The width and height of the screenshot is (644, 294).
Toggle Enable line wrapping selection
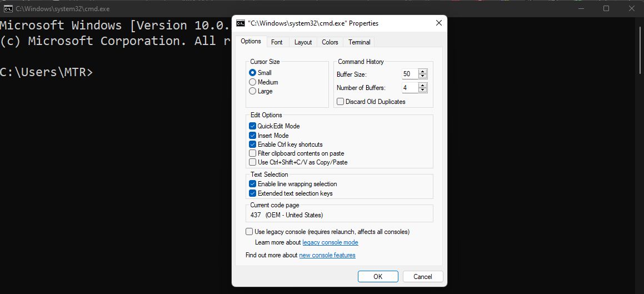(253, 184)
